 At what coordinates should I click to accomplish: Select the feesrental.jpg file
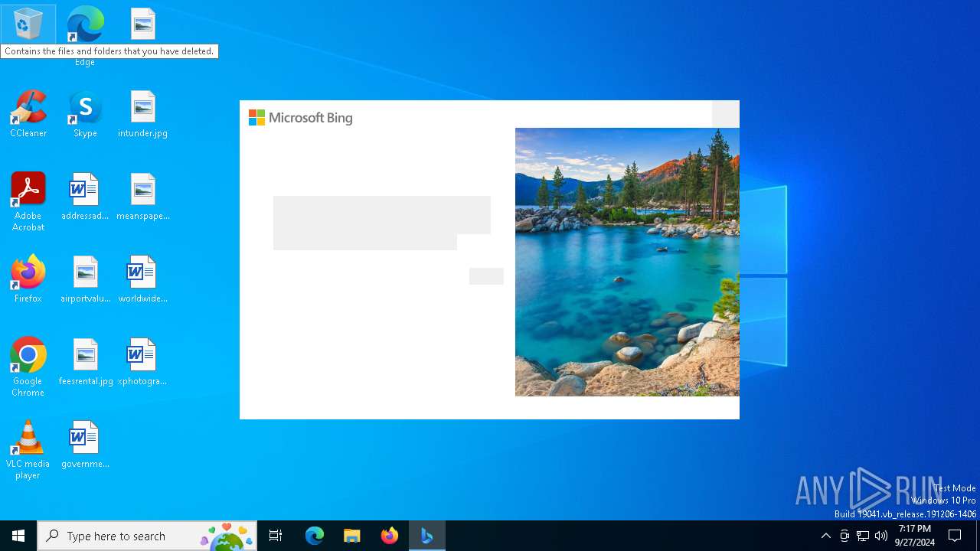(85, 363)
